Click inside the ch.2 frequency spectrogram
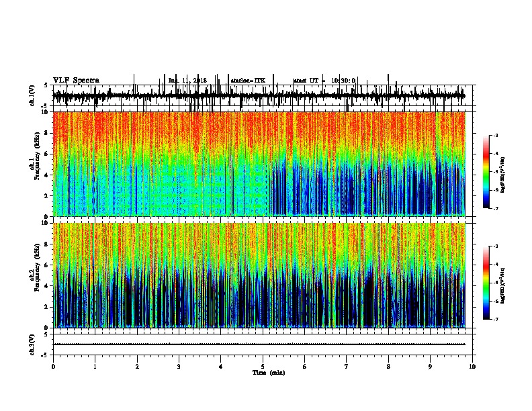This screenshot has height=411, width=532. 259,275
